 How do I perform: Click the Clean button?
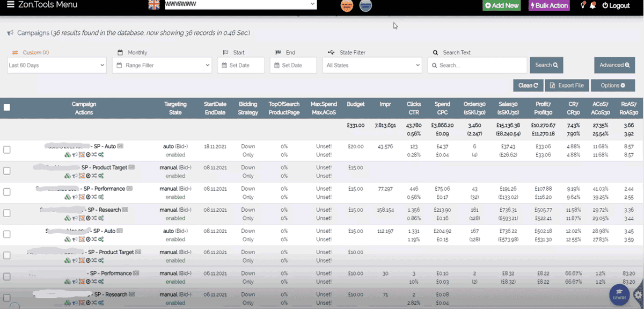tap(528, 85)
